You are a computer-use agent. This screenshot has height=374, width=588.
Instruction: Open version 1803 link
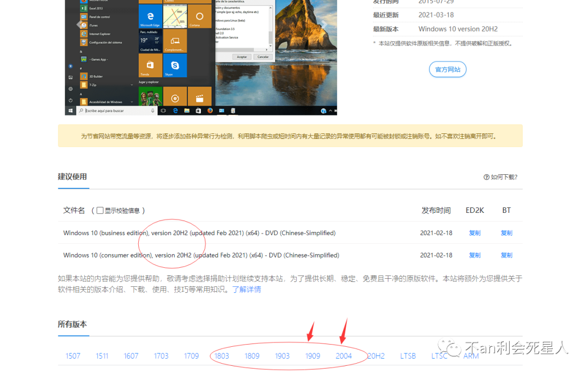click(x=222, y=356)
